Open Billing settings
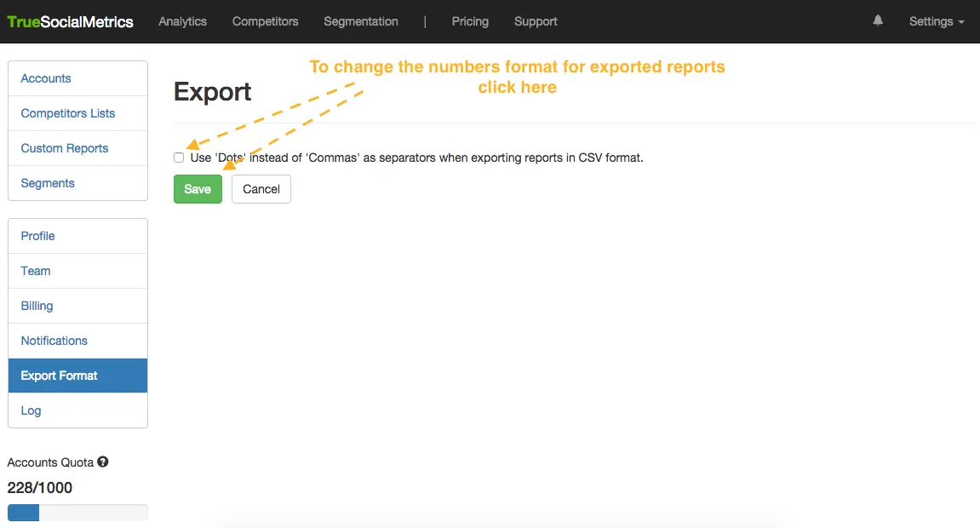Image resolution: width=980 pixels, height=528 pixels. tap(37, 306)
